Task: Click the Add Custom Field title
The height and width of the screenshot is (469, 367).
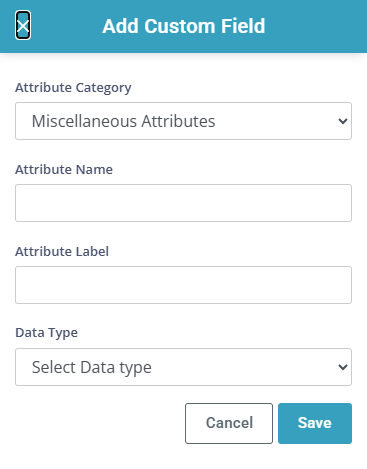Action: [x=184, y=26]
